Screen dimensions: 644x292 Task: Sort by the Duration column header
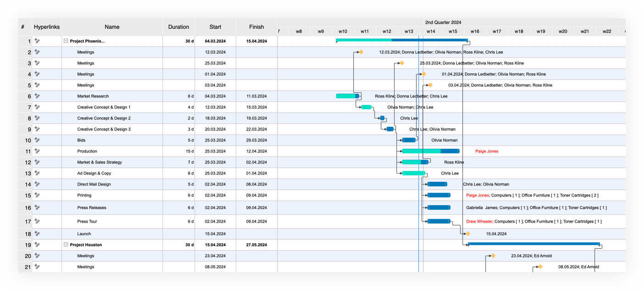(x=178, y=27)
